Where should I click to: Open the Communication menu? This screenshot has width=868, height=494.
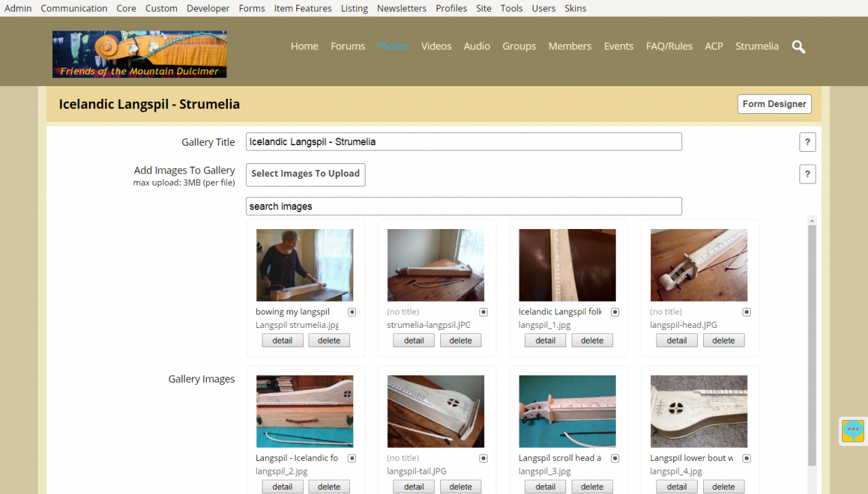coord(74,8)
